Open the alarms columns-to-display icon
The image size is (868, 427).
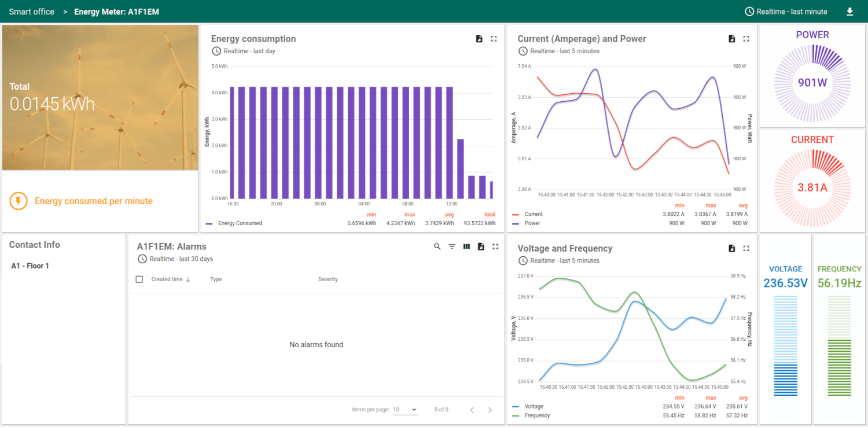click(466, 246)
